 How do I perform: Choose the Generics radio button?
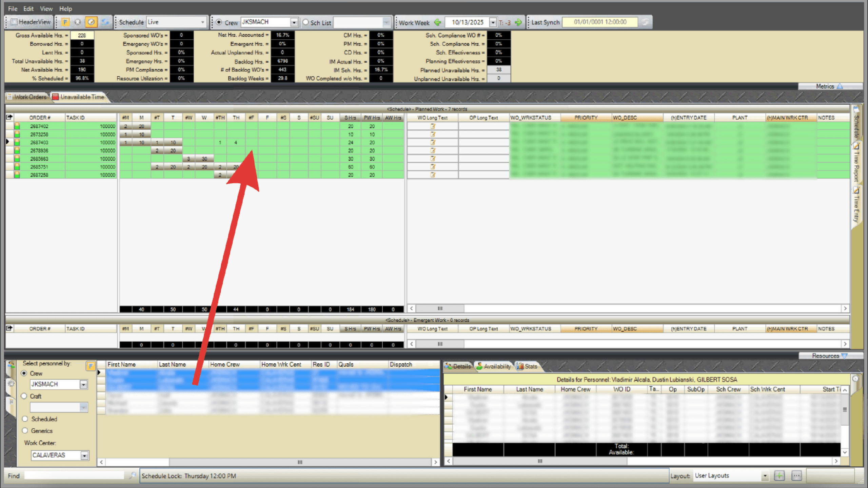[x=25, y=431]
